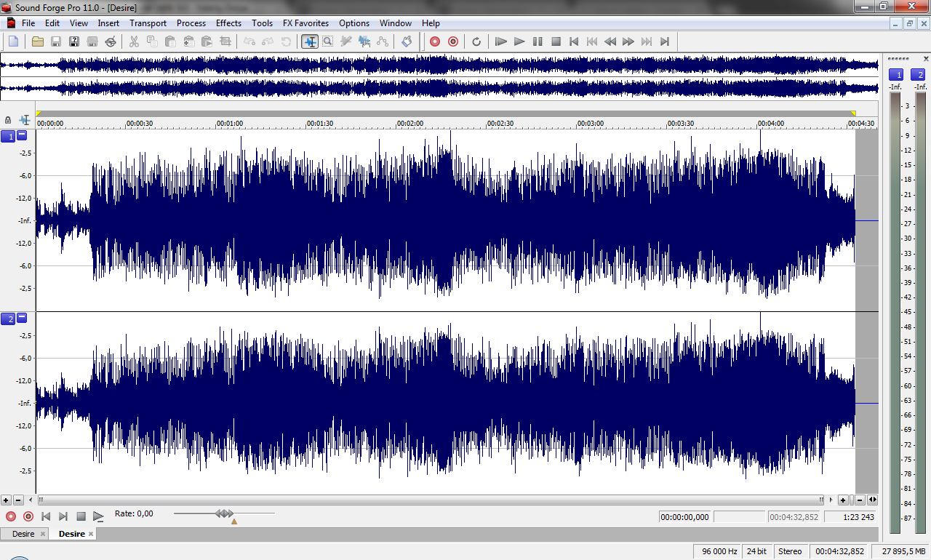This screenshot has width=931, height=560.
Task: Click Go to Start in the window transport
Action: click(x=46, y=516)
